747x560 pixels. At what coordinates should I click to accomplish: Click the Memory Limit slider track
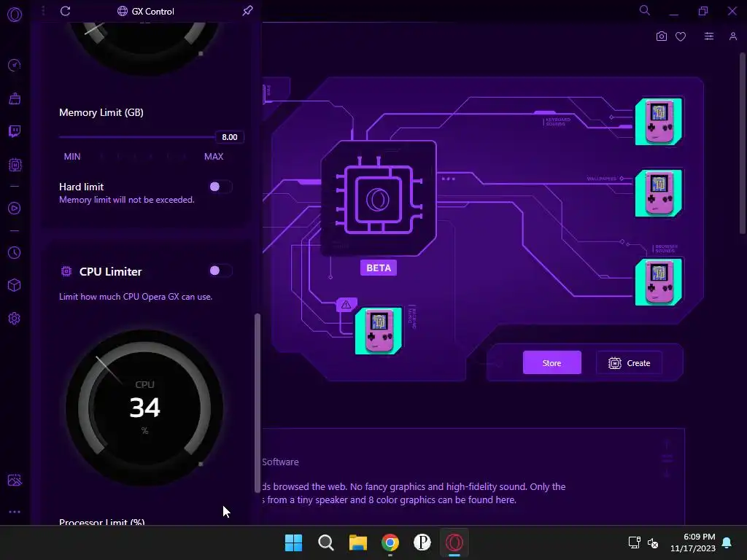[x=137, y=137]
